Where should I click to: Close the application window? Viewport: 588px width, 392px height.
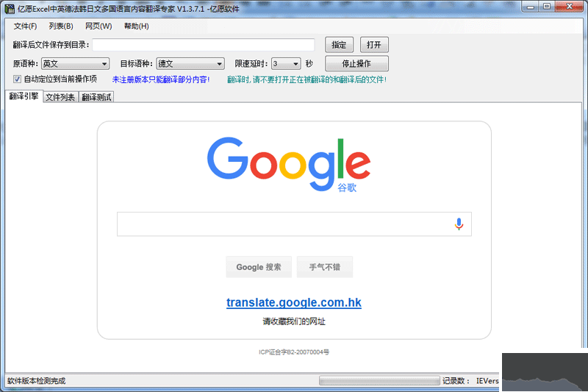coord(569,7)
